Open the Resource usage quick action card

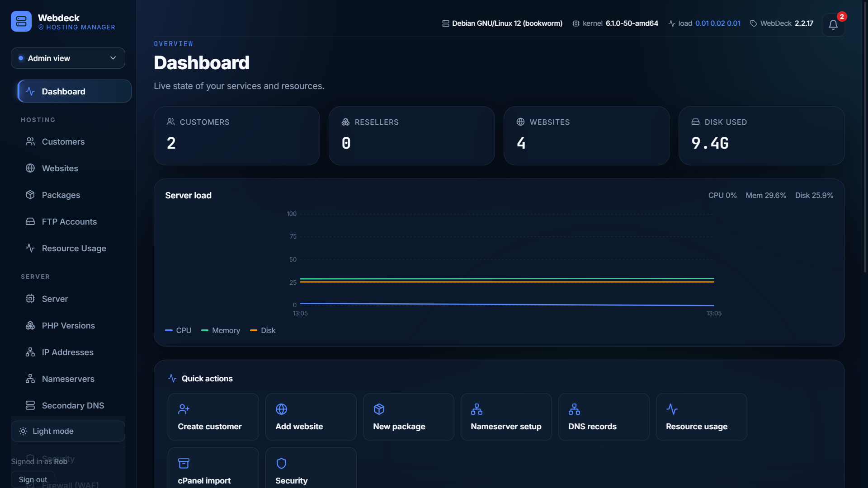[x=701, y=417]
